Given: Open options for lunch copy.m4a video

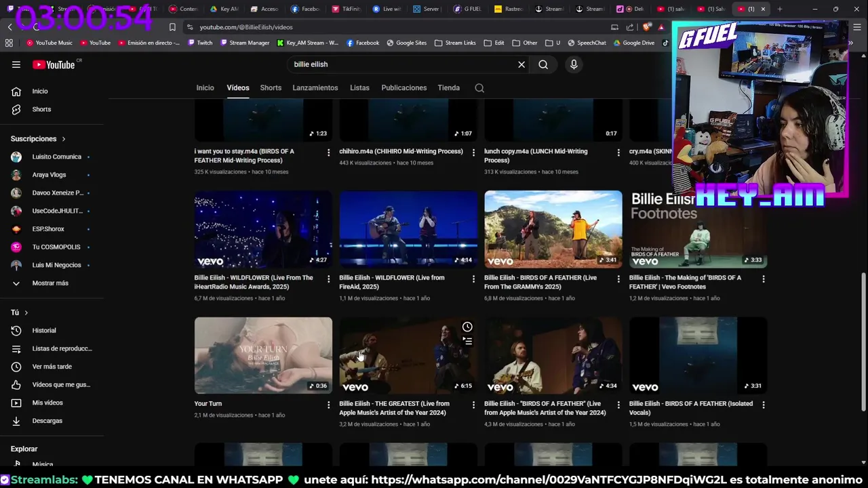Looking at the screenshot, I should click(x=618, y=152).
